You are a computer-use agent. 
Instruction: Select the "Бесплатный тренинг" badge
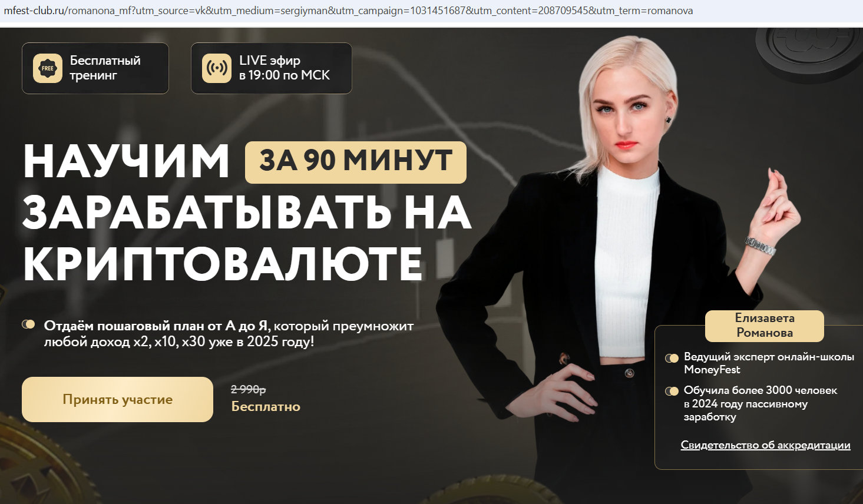tap(95, 68)
